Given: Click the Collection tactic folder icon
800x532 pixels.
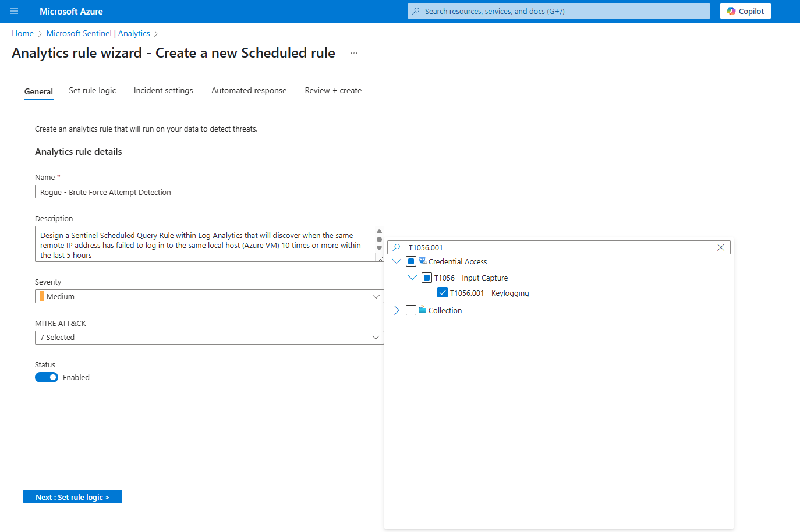Looking at the screenshot, I should [423, 310].
